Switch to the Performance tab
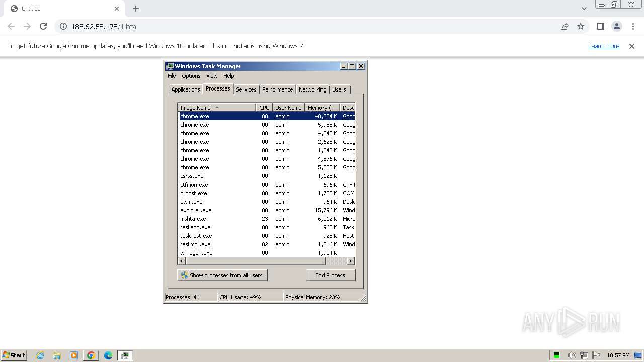644x362 pixels. pos(277,89)
